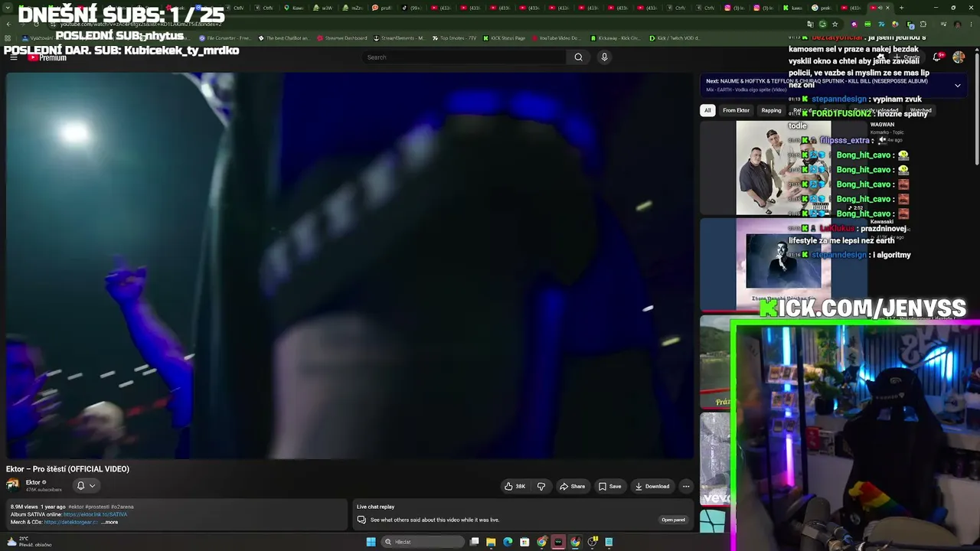Screen dimensions: 980x551
Task: Open the 'Top Emotes - 7TV' bookmark
Action: tap(454, 37)
